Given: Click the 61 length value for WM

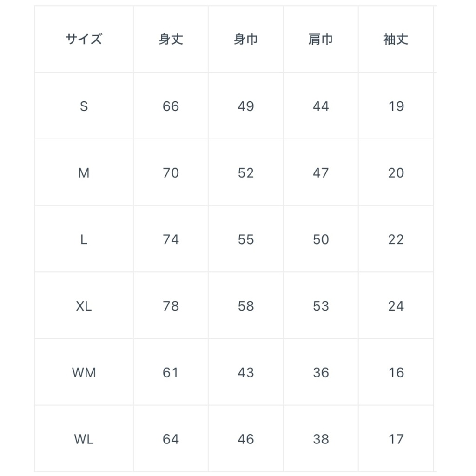Looking at the screenshot, I should tap(171, 372).
